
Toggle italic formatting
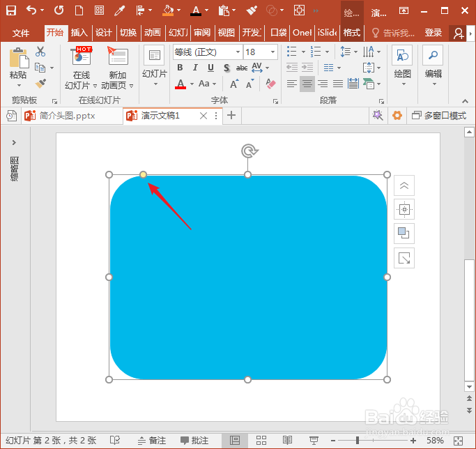pos(195,68)
